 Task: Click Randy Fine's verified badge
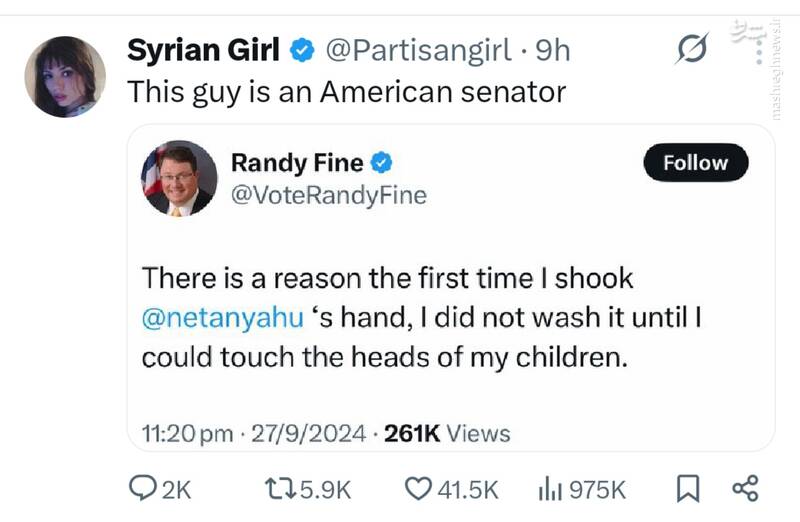(x=382, y=162)
